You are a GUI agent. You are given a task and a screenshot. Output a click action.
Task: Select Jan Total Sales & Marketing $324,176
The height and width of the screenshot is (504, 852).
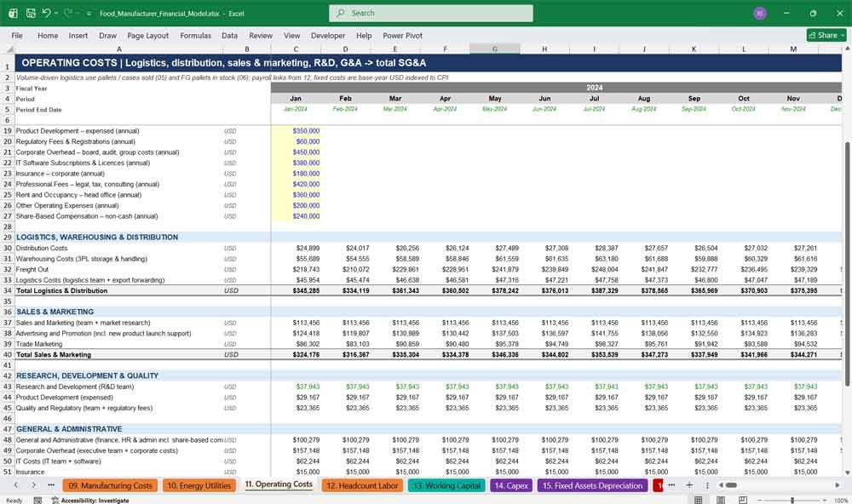pyautogui.click(x=296, y=355)
